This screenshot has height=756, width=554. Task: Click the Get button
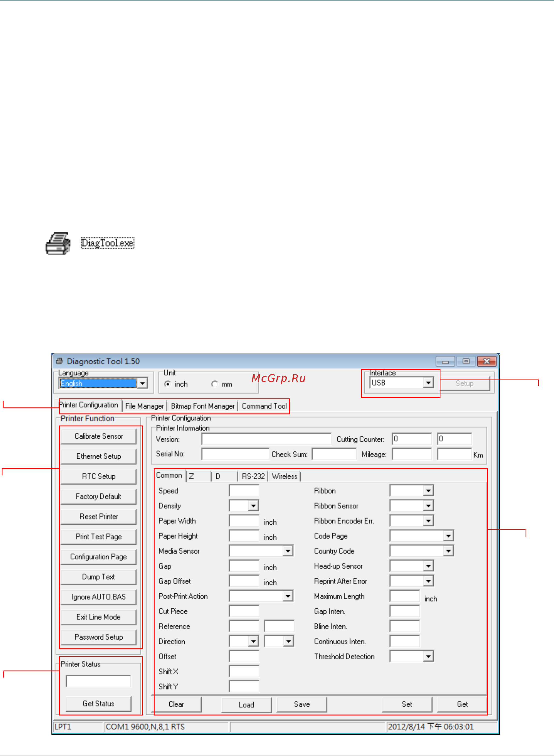click(x=462, y=704)
